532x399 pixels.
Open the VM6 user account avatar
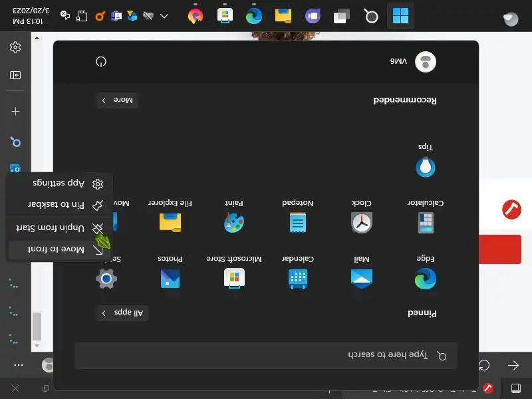coord(426,62)
